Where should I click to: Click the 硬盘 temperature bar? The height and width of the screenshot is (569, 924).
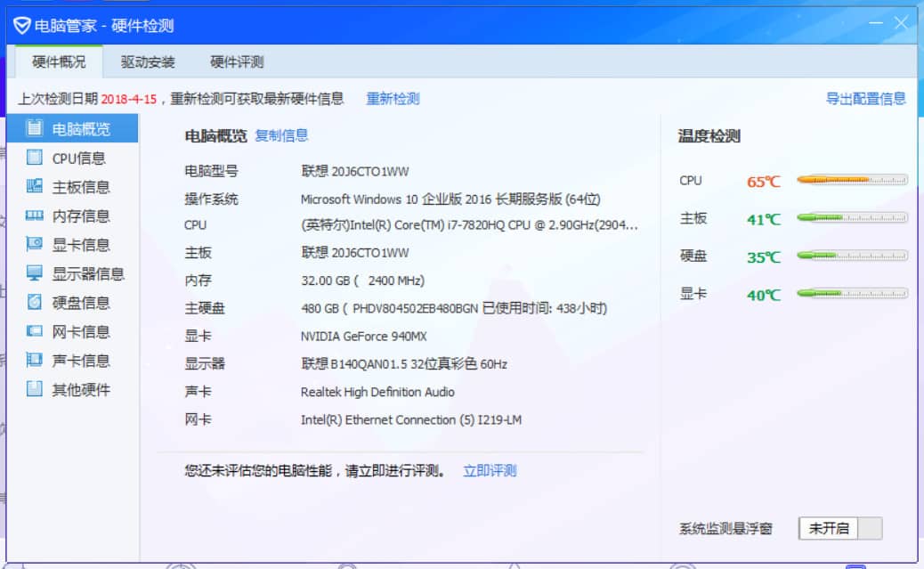tap(852, 256)
